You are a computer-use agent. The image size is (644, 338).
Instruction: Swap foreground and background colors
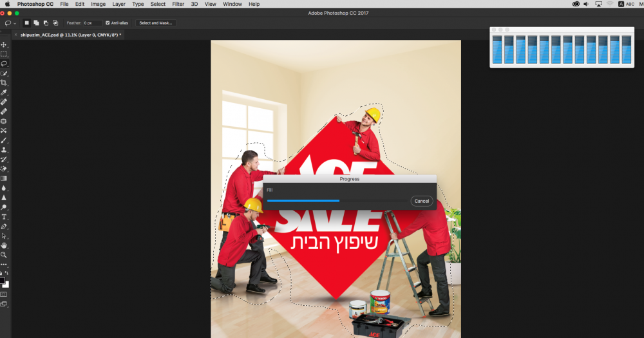click(6, 273)
